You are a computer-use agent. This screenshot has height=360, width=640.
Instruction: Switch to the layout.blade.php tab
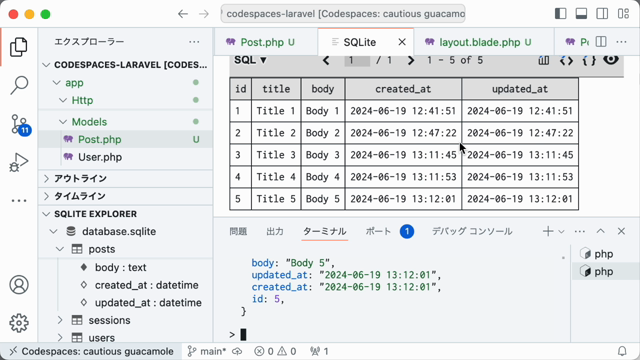[478, 42]
